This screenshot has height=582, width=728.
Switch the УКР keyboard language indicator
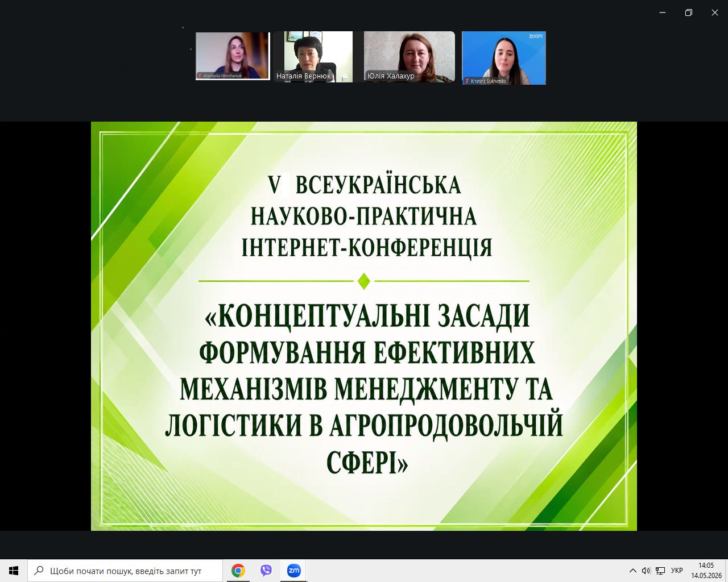click(x=677, y=571)
